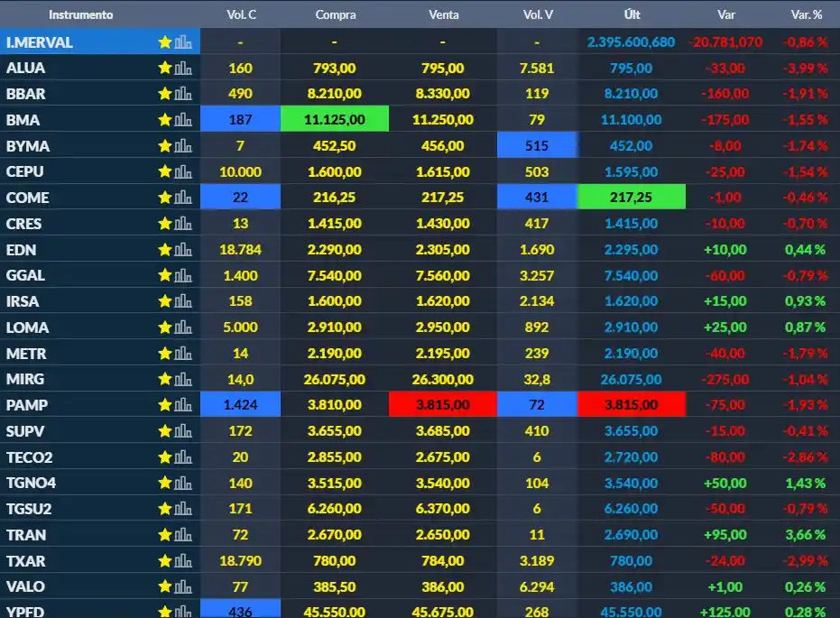Open chart icon for COME
The width and height of the screenshot is (840, 618).
183,198
